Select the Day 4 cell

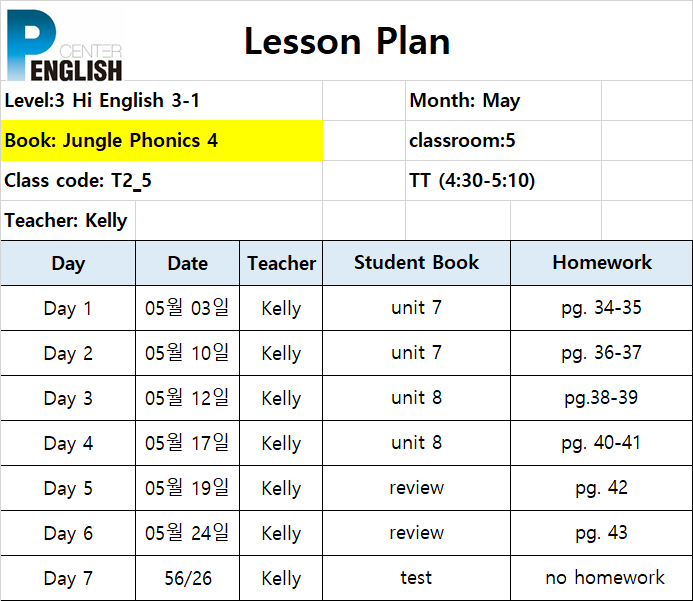point(68,443)
